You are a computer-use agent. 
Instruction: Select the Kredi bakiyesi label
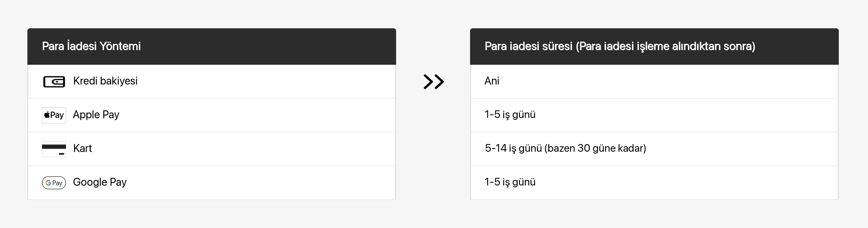[105, 81]
